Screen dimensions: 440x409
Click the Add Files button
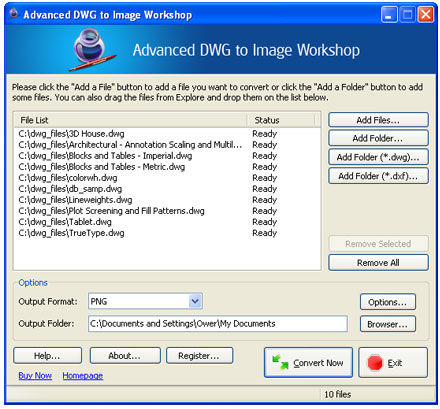tap(378, 120)
